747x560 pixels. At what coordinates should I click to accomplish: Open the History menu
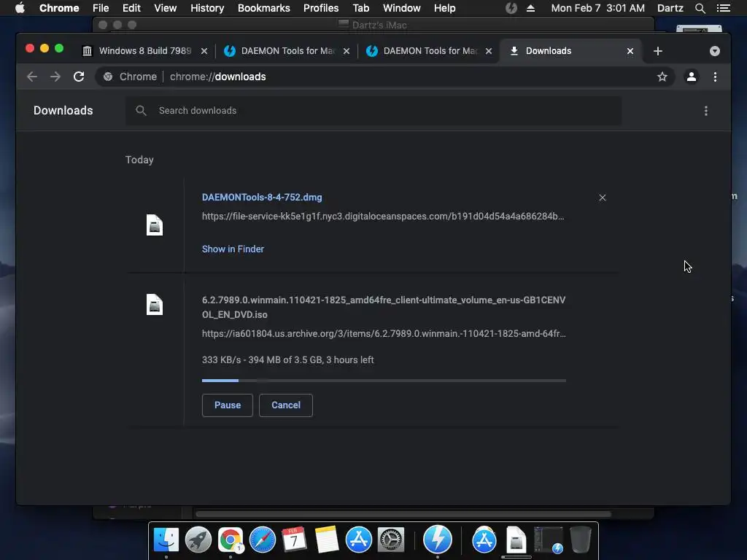pyautogui.click(x=207, y=8)
